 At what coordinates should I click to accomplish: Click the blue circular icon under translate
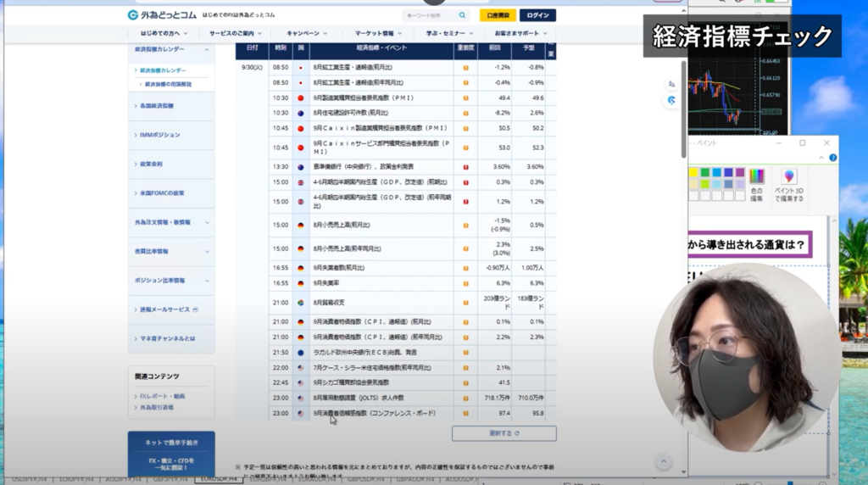coord(671,100)
